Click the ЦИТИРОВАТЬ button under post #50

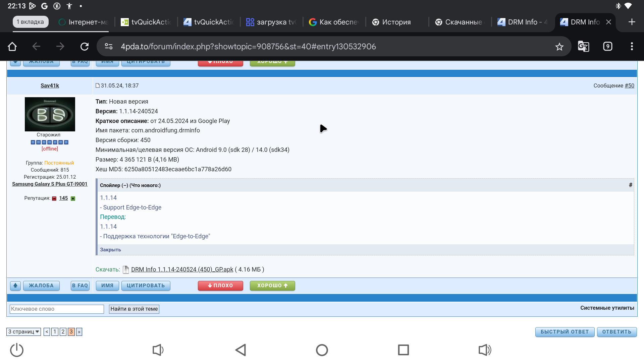click(146, 286)
